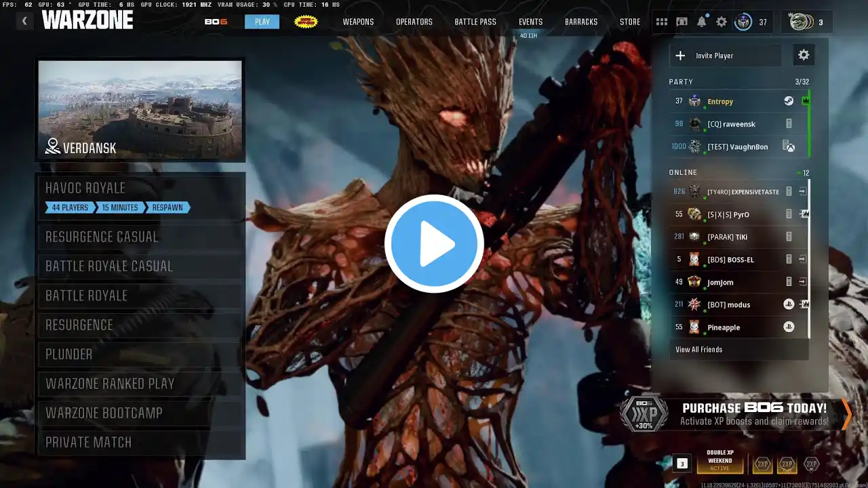This screenshot has height=488, width=868.
Task: Click the Purchase BO6 Today banner
Action: pos(736,414)
